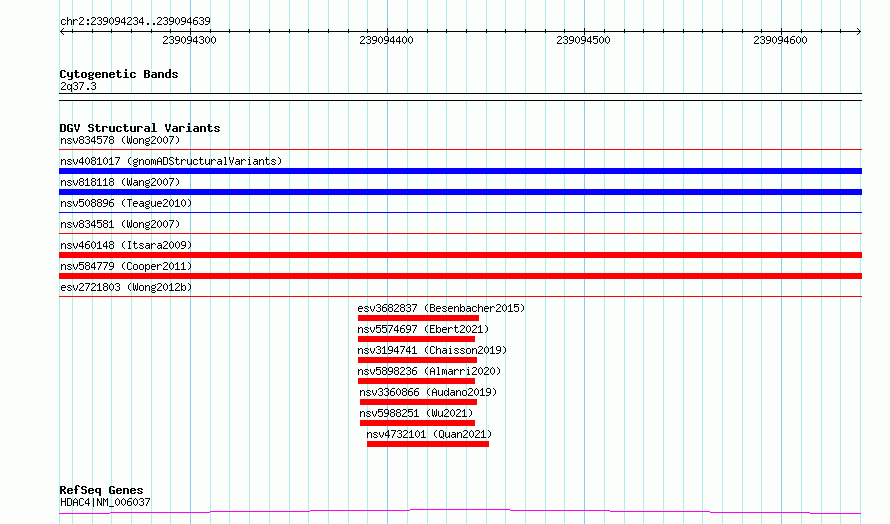Screen dimensions: 890x524
Task: Select the HDAC4|NM_006037 gene label
Action: point(105,502)
